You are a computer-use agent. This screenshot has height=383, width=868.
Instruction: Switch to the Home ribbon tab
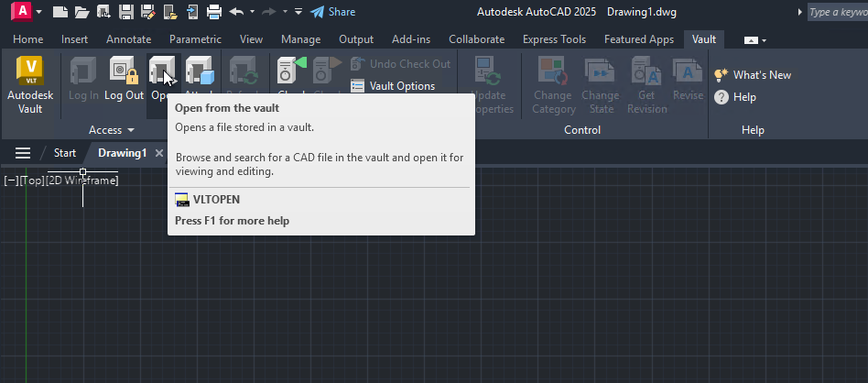(27, 39)
